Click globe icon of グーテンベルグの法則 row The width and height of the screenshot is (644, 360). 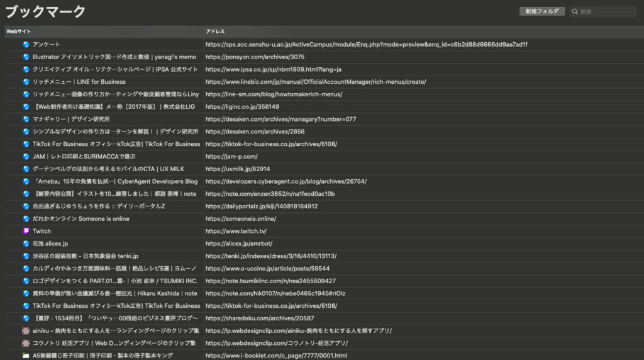[x=26, y=169]
